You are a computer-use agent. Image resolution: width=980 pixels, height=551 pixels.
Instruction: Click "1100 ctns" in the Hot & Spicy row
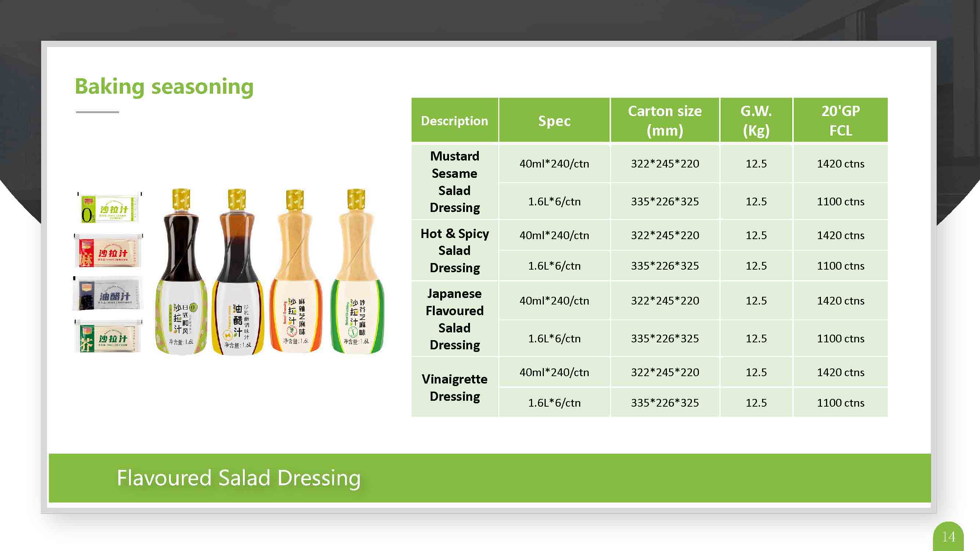pos(841,266)
